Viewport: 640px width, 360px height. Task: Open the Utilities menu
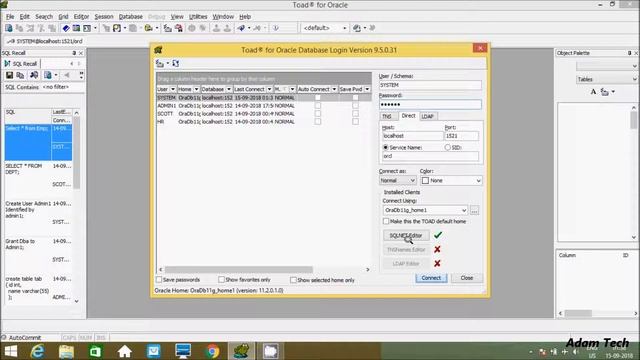198,17
